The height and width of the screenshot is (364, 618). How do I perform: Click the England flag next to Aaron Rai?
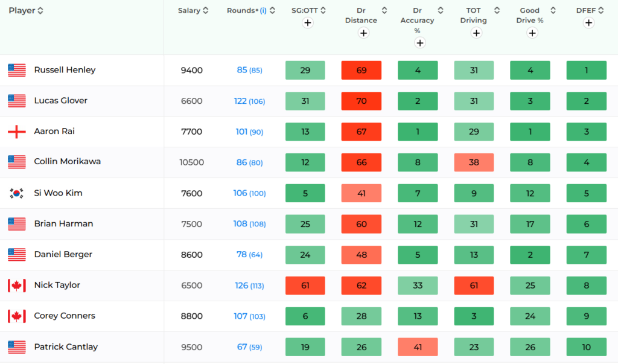pos(16,131)
